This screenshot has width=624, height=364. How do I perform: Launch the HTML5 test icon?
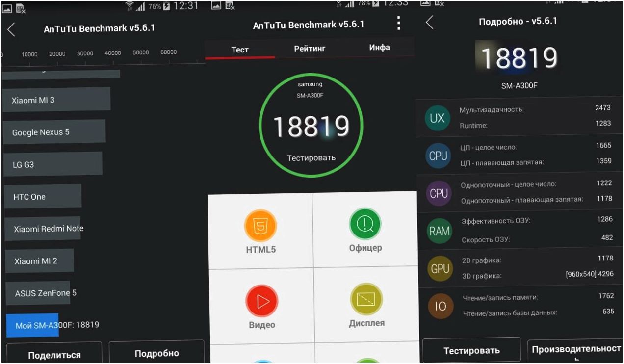[x=260, y=225]
